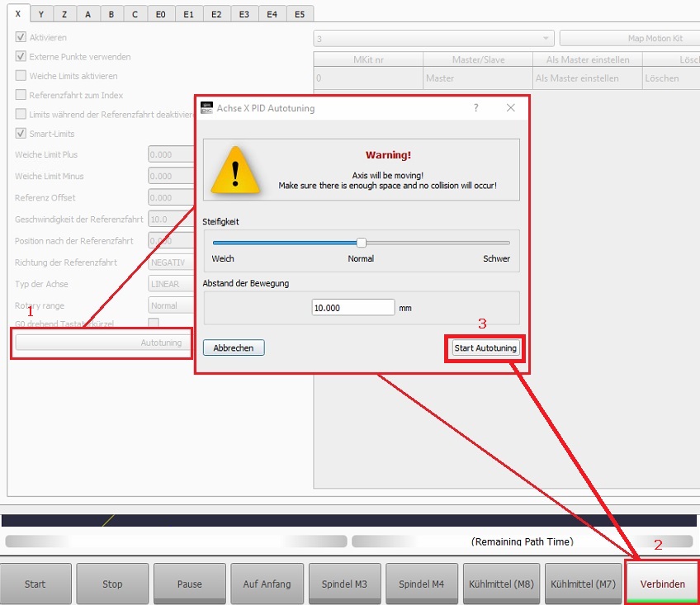Click the Verbinden connect button
700x605 pixels.
tap(662, 584)
